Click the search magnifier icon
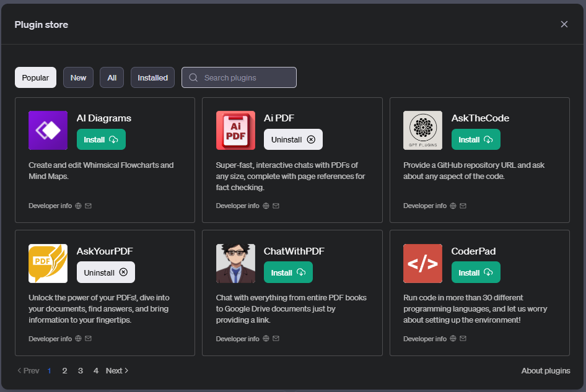The width and height of the screenshot is (586, 392). (x=193, y=78)
